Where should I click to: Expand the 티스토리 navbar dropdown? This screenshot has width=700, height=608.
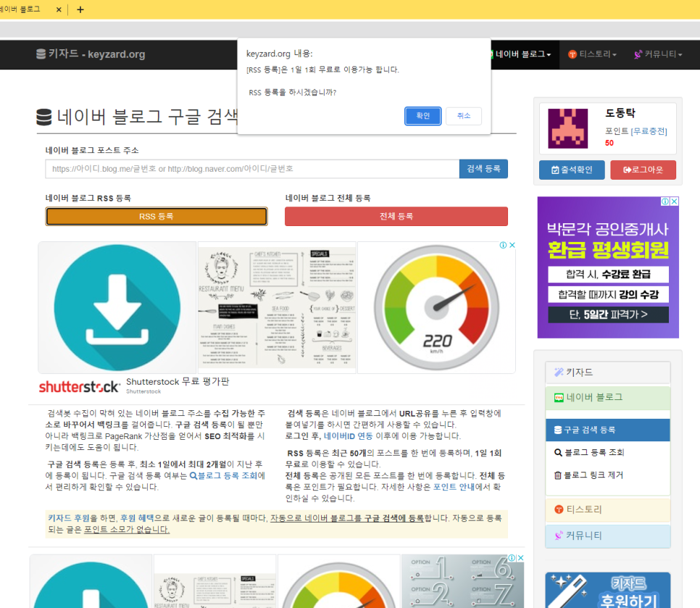pos(592,54)
